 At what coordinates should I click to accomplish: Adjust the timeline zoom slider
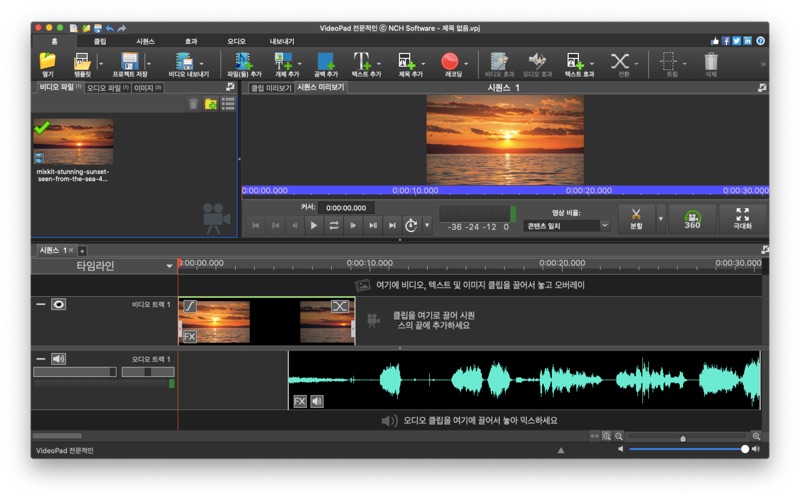point(687,437)
